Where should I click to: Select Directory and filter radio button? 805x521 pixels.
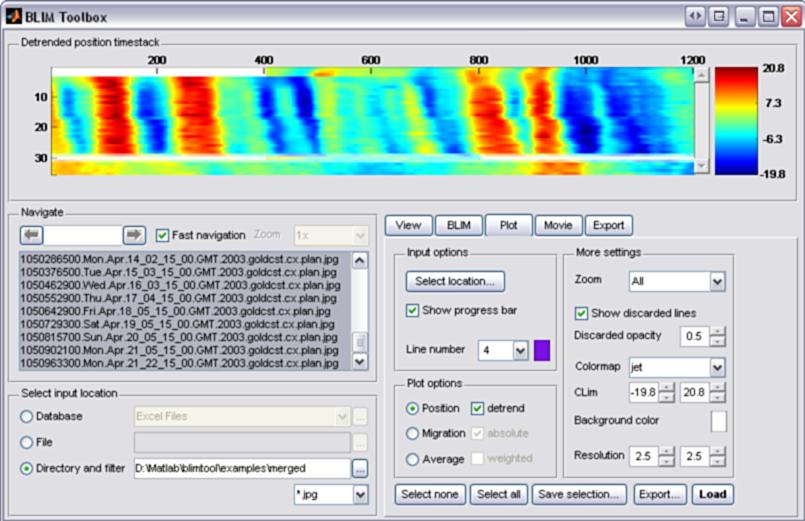coord(26,468)
